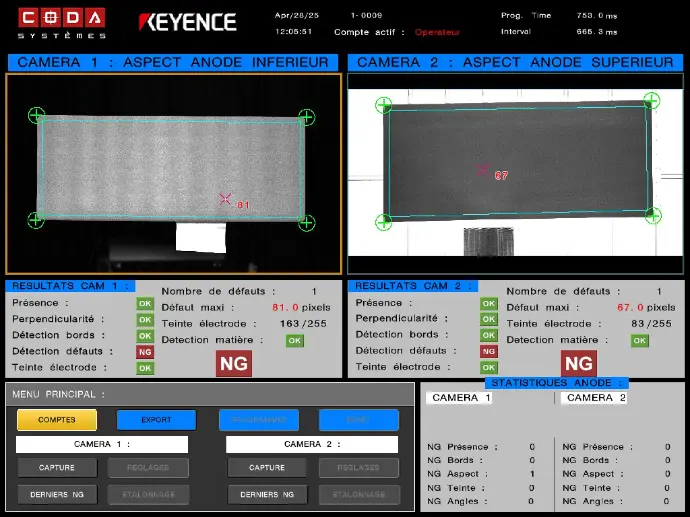Click the large NG result badge for Cam 1

tap(234, 363)
